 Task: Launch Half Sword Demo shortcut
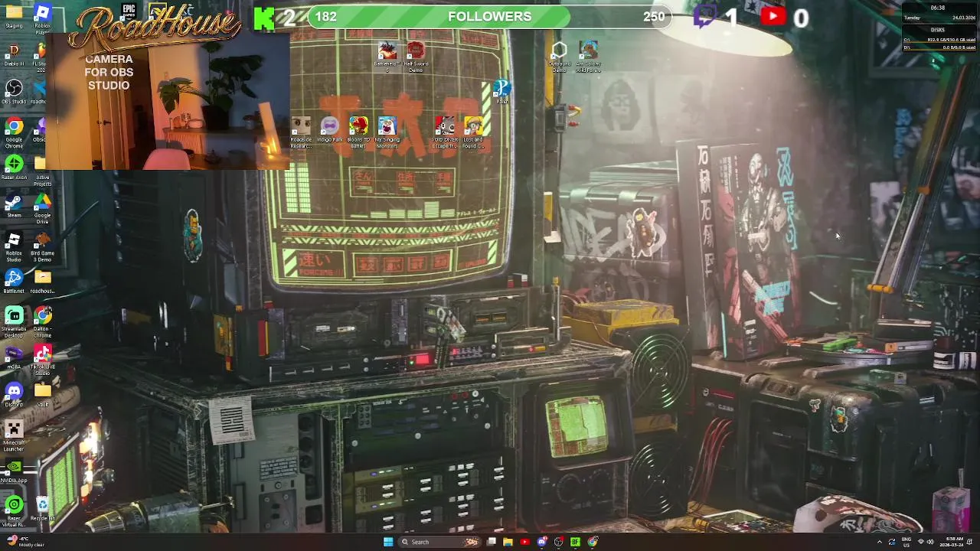coord(415,57)
